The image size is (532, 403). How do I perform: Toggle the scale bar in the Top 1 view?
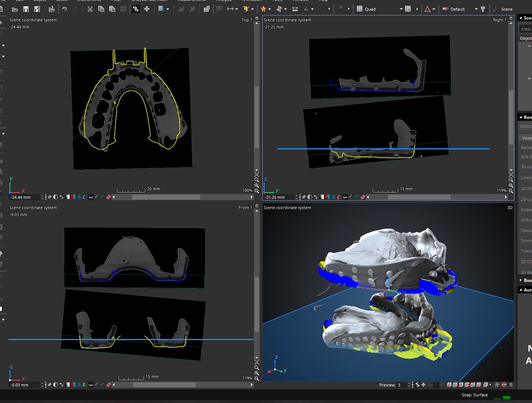tap(91, 197)
